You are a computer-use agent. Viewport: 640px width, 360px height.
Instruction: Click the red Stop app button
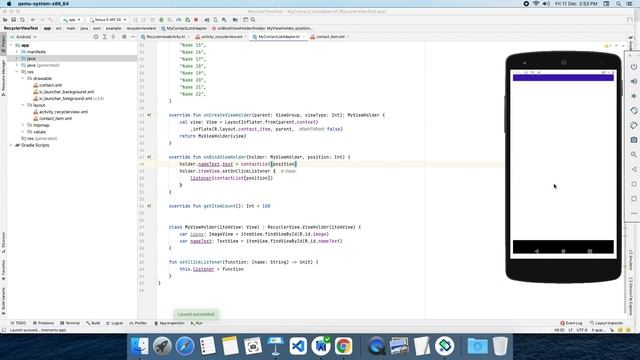(196, 20)
